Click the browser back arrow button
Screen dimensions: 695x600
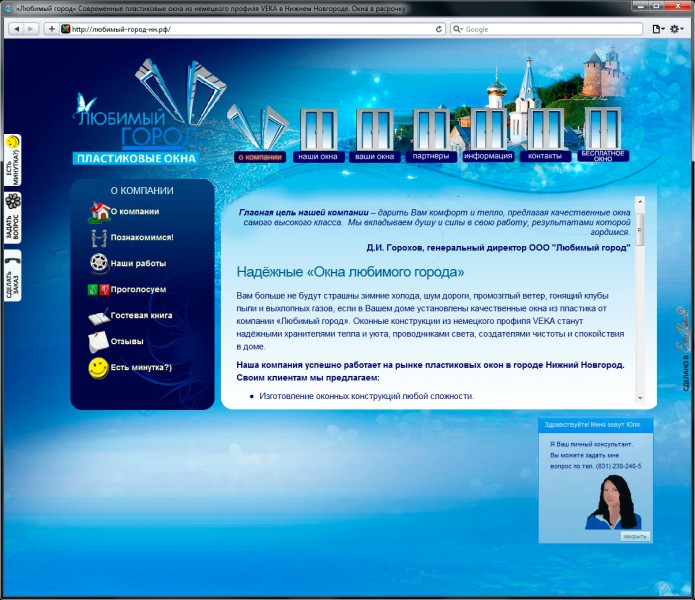(x=16, y=29)
